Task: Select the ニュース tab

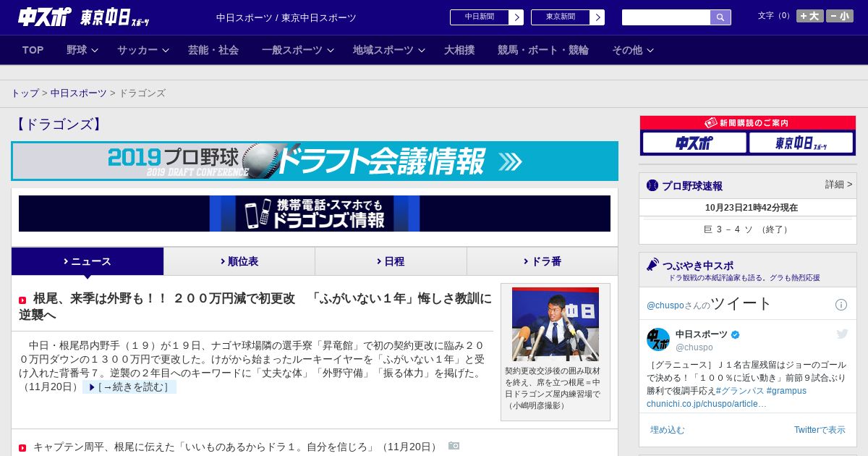Action: point(88,261)
